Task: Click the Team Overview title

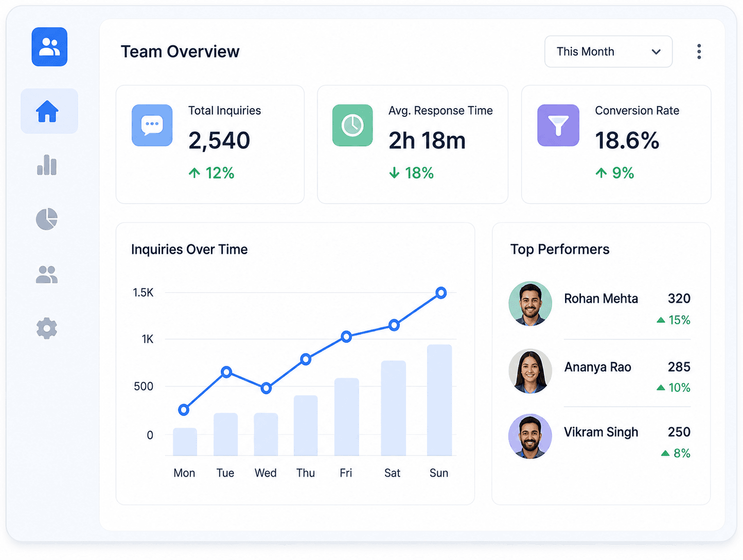Action: [180, 52]
